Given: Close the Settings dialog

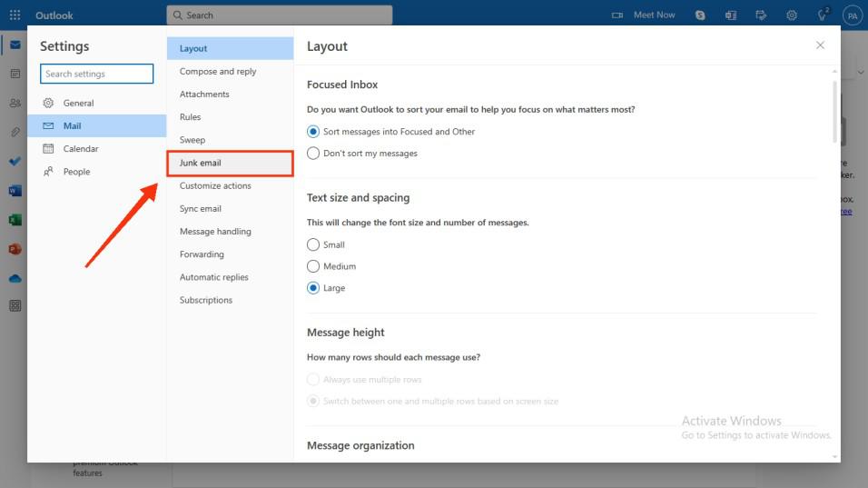Looking at the screenshot, I should coord(820,45).
